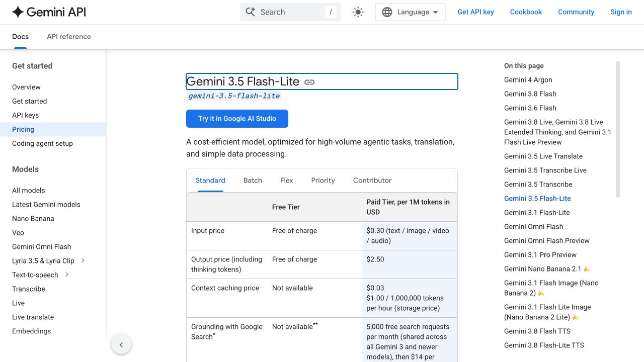644x362 pixels.
Task: Copy link icon beside Gemini 3.5 Flash-Lite heading
Action: click(309, 82)
